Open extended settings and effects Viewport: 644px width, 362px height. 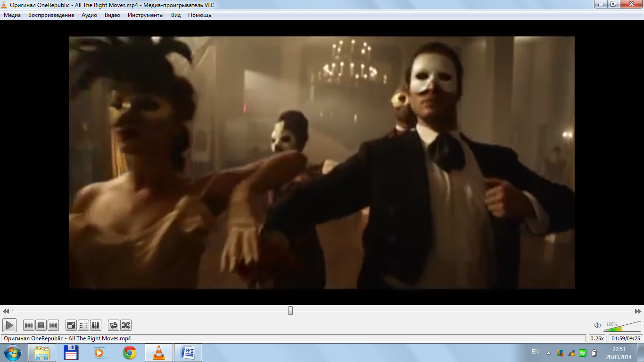[96, 325]
